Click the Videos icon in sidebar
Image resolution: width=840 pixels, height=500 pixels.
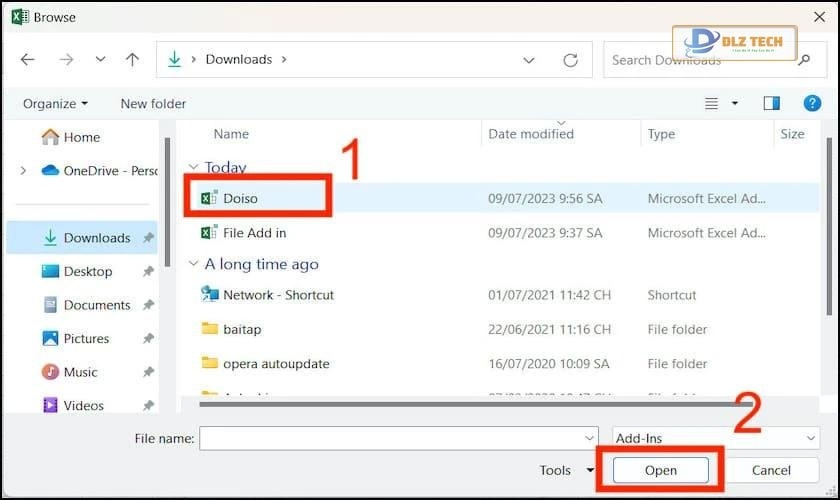point(50,405)
